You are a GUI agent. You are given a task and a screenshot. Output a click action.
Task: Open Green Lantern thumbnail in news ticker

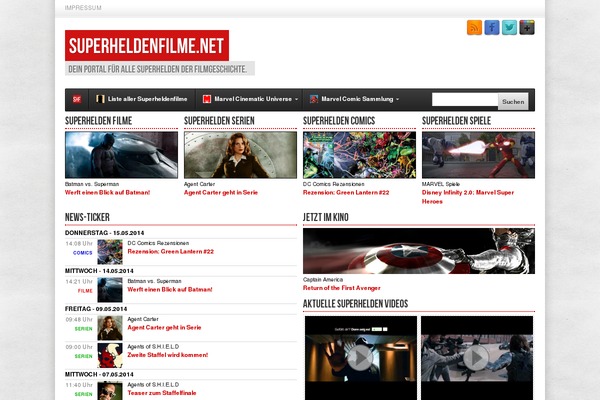coord(110,252)
